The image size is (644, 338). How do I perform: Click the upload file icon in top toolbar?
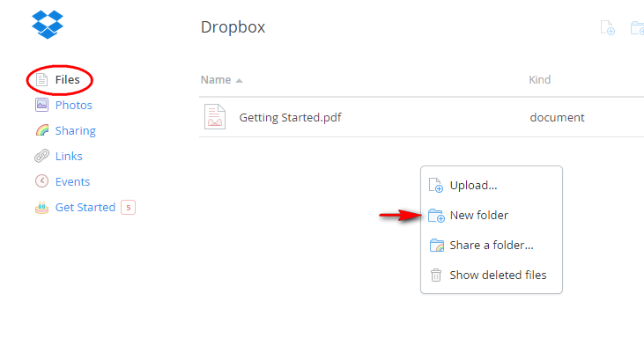[x=608, y=28]
